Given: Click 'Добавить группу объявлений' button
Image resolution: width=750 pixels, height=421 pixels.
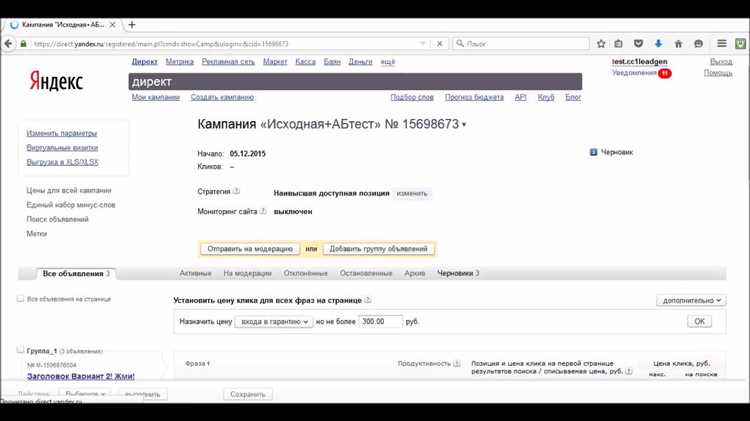Looking at the screenshot, I should pos(378,249).
